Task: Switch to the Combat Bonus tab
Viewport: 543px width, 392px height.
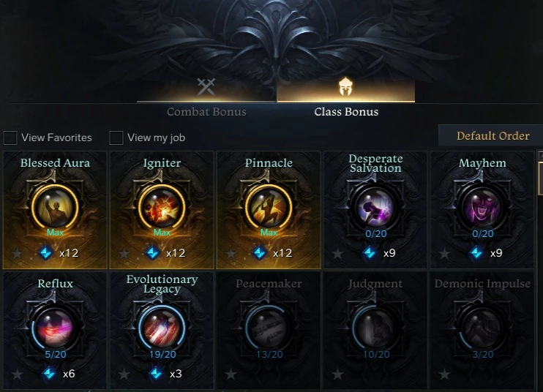Action: click(206, 112)
